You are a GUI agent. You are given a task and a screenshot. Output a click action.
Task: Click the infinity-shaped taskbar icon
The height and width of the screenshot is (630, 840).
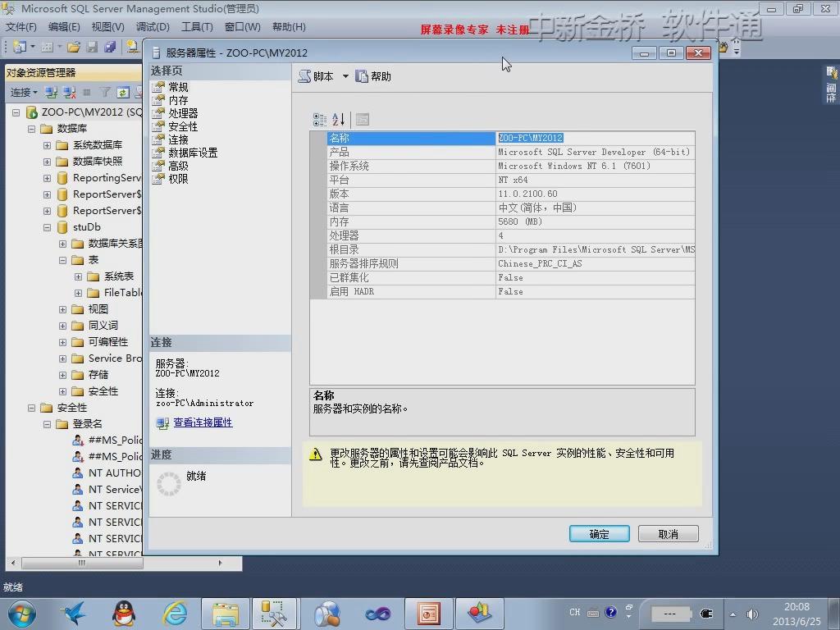tap(377, 614)
